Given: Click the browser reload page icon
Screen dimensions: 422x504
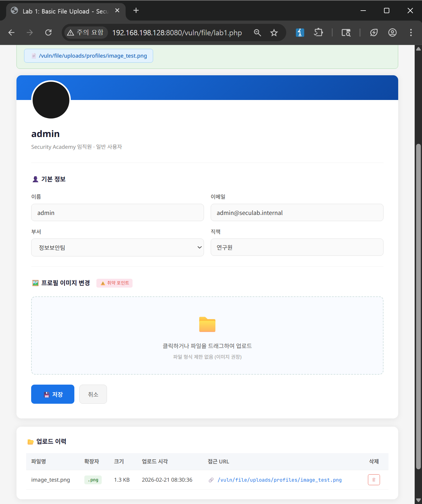Looking at the screenshot, I should 48,32.
